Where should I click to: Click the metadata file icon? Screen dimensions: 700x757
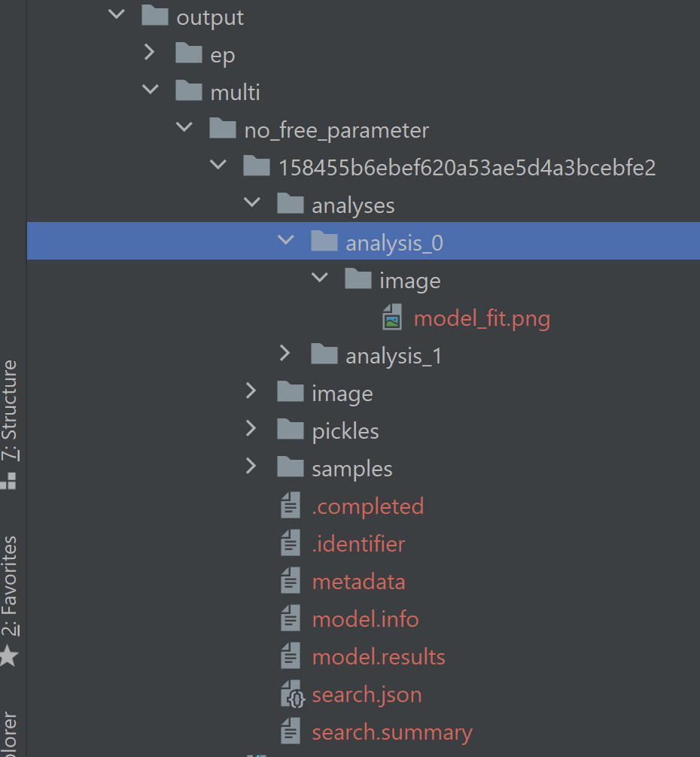[291, 580]
